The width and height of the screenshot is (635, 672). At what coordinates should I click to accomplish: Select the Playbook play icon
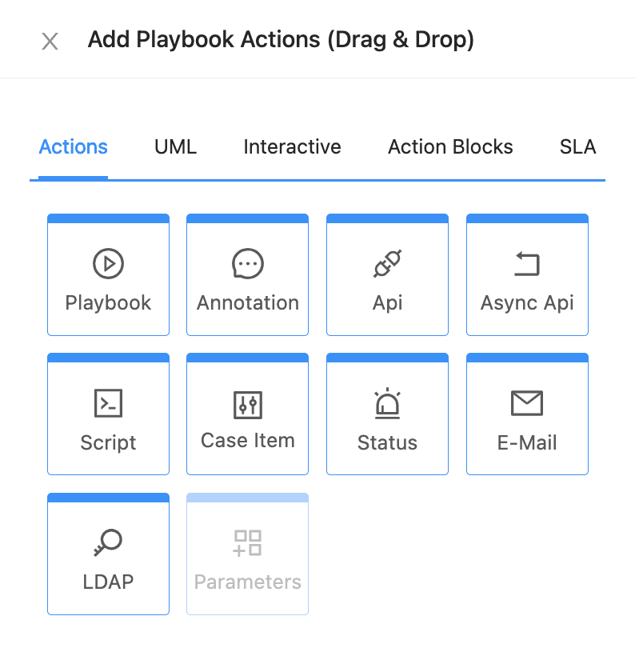pos(108,264)
